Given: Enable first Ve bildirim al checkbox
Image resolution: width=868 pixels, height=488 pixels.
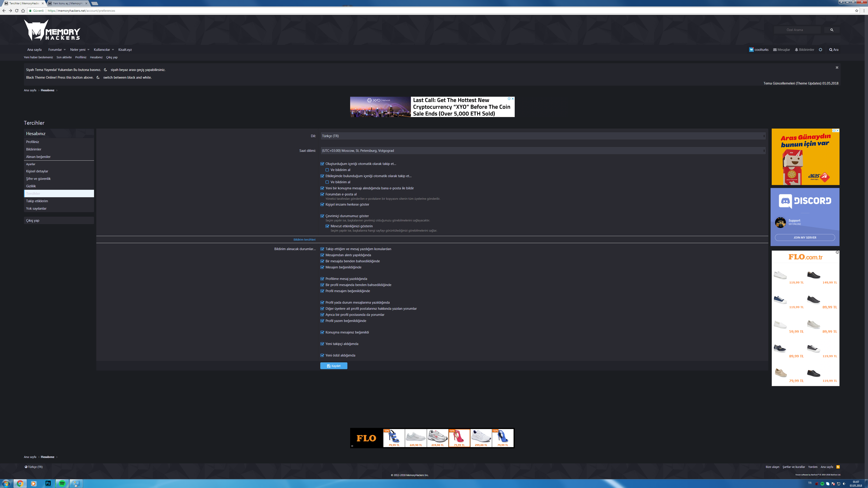Looking at the screenshot, I should (x=327, y=170).
